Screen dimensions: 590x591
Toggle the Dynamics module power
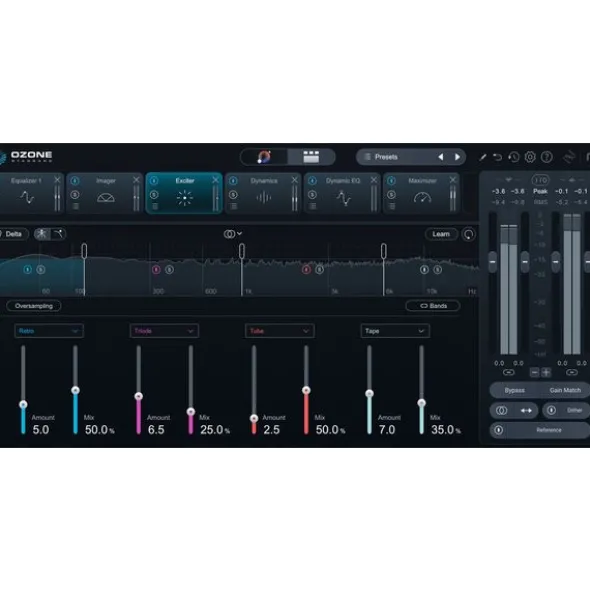coord(233,181)
